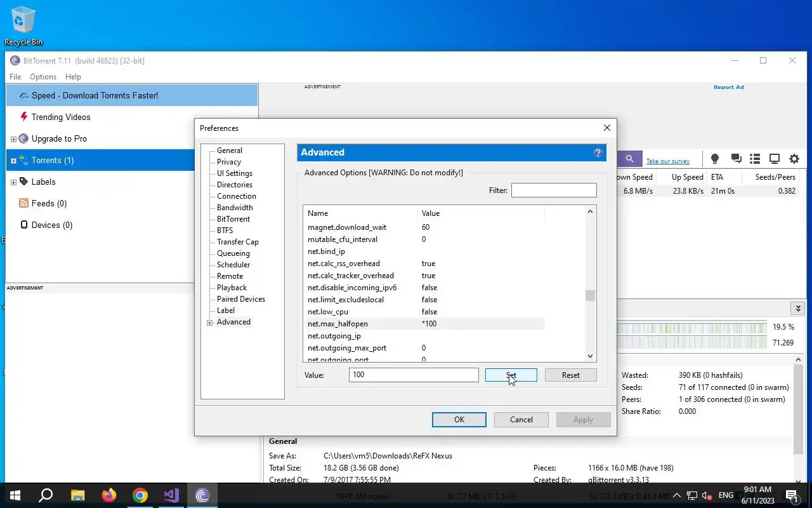Open settings gear icon in toolbar

[794, 159]
